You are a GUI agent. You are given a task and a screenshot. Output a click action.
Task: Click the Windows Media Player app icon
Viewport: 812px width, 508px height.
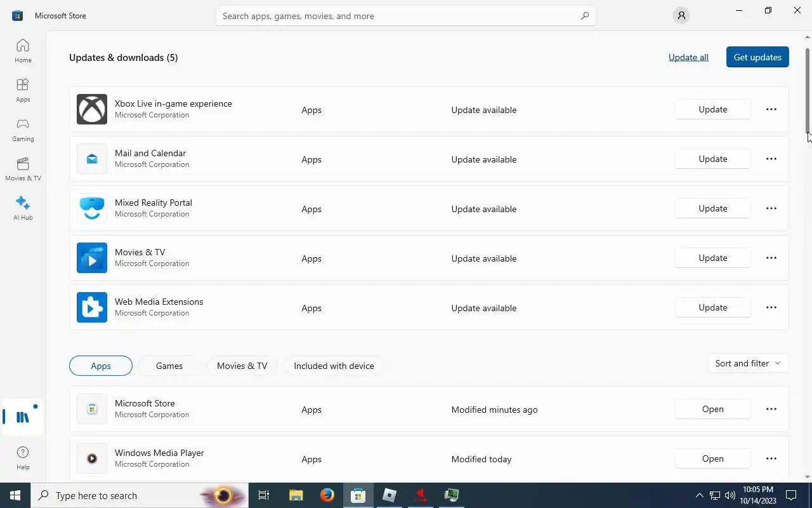pos(92,458)
